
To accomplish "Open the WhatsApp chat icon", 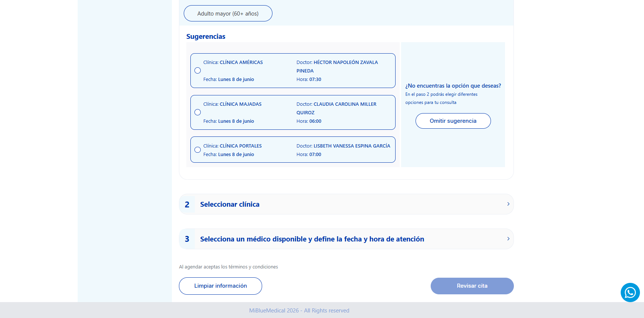I will point(630,292).
